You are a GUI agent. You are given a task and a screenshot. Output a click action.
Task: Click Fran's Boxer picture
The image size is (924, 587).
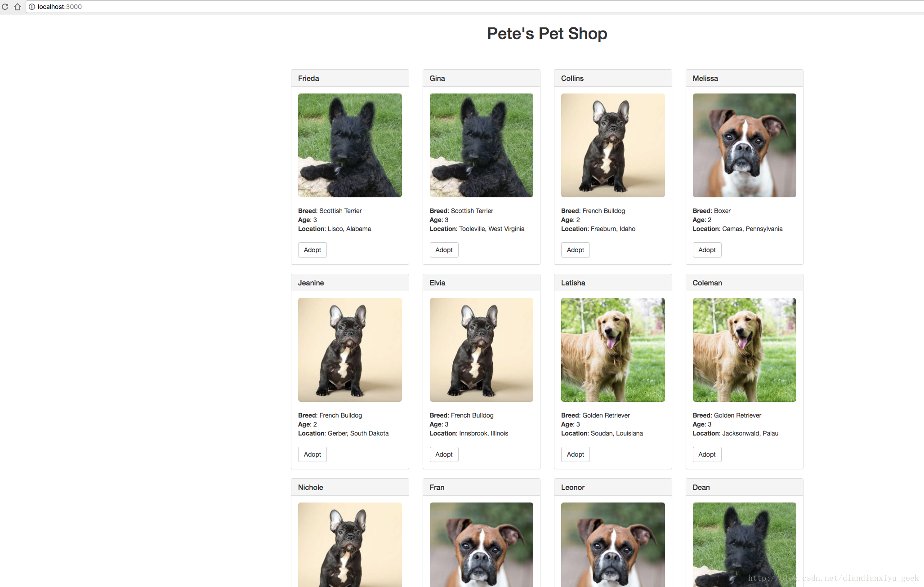pos(481,544)
